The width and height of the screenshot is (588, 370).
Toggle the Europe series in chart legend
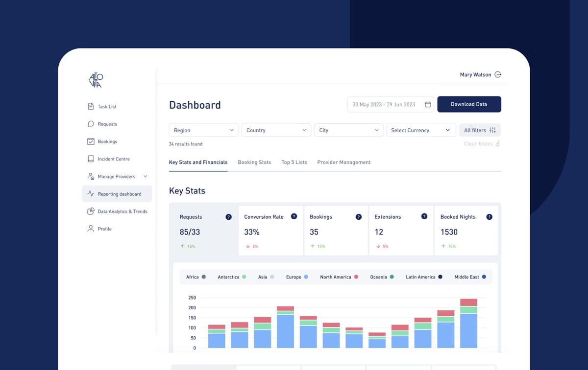tap(297, 277)
